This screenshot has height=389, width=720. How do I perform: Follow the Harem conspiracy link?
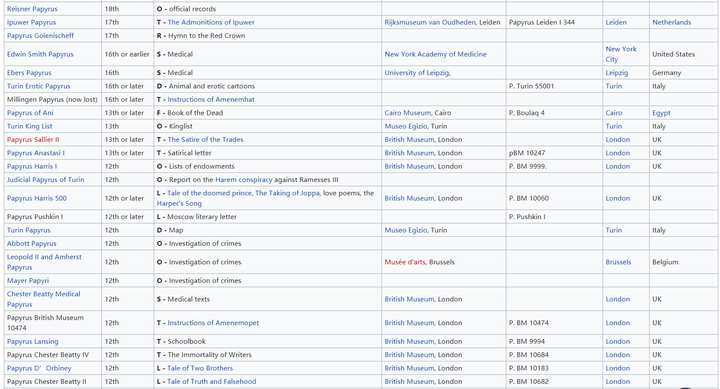(244, 180)
